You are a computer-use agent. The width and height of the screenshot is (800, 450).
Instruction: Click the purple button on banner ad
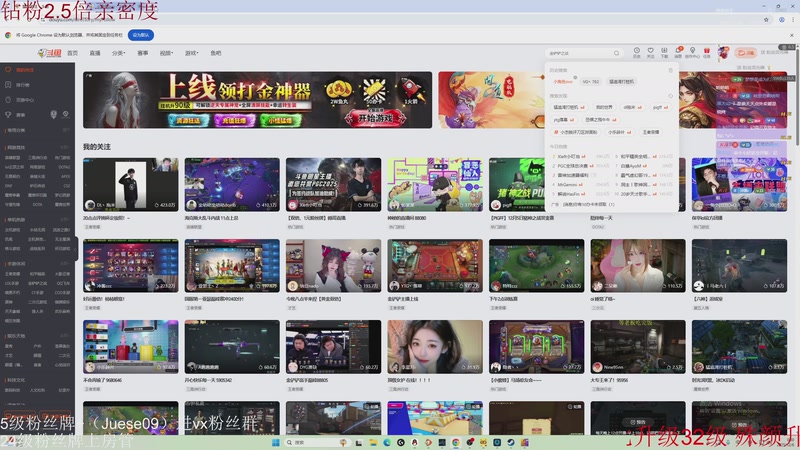pyautogui.click(x=234, y=120)
